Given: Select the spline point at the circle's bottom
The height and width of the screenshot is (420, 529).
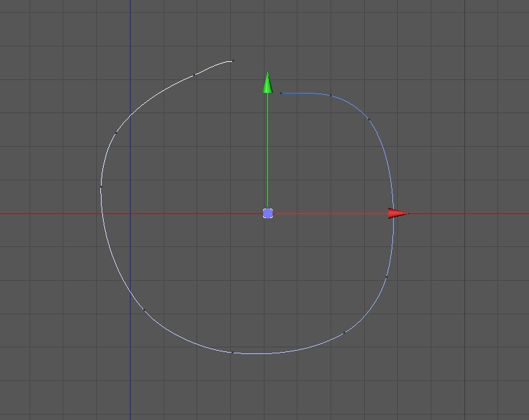Looking at the screenshot, I should click(x=232, y=353).
